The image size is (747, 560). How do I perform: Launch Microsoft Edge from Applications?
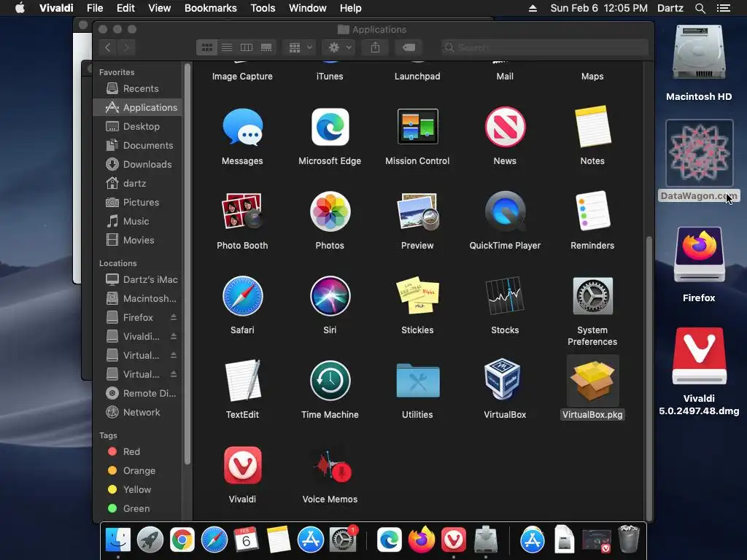330,127
